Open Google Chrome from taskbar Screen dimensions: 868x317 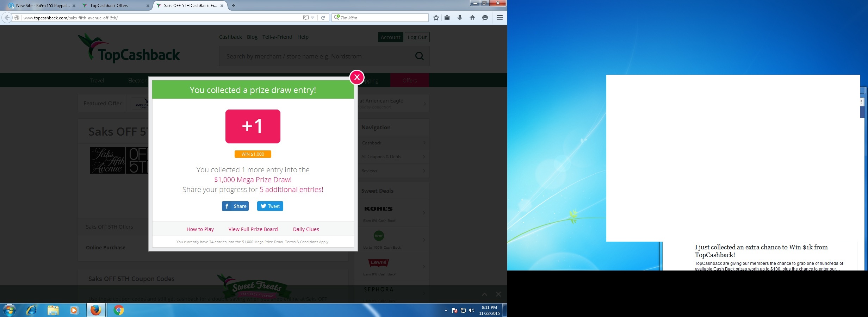click(119, 310)
